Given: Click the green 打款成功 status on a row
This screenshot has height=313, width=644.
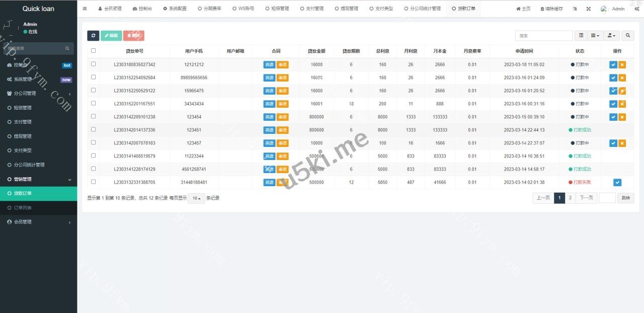Looking at the screenshot, I should [580, 130].
